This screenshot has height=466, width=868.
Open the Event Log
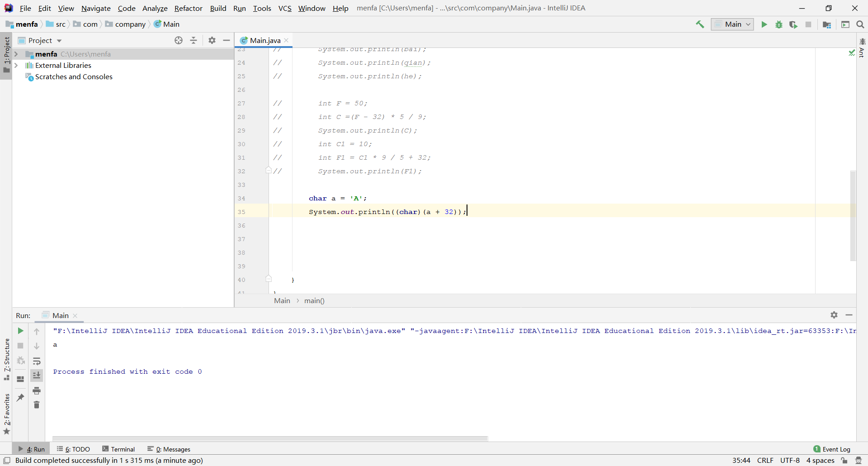coord(832,449)
